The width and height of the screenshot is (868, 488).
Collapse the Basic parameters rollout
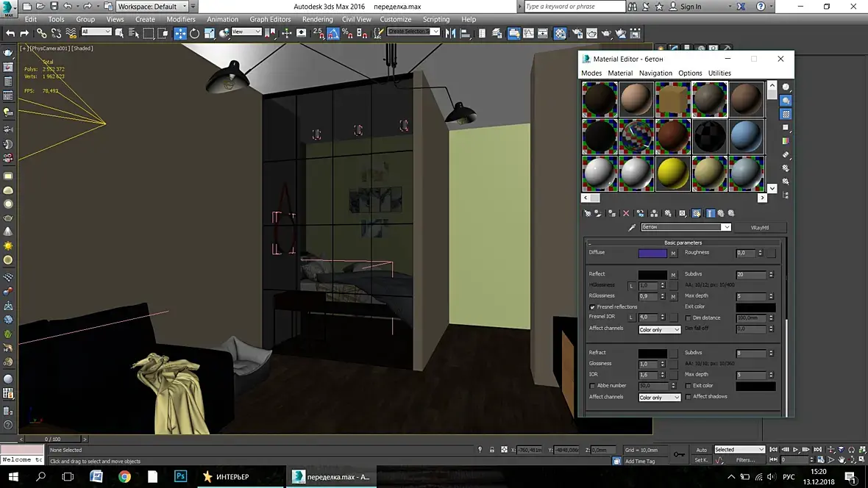pos(683,243)
